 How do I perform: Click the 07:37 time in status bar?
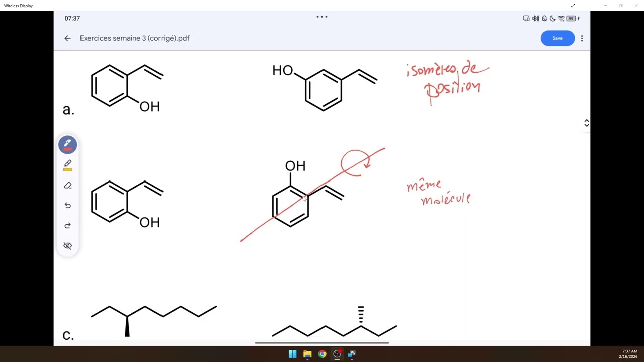point(72,18)
